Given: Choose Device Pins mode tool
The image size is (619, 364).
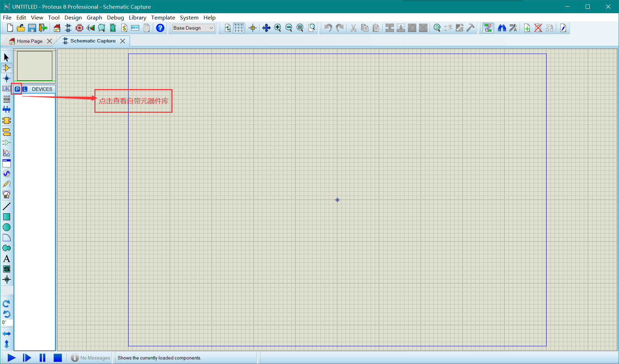Looking at the screenshot, I should tap(7, 142).
